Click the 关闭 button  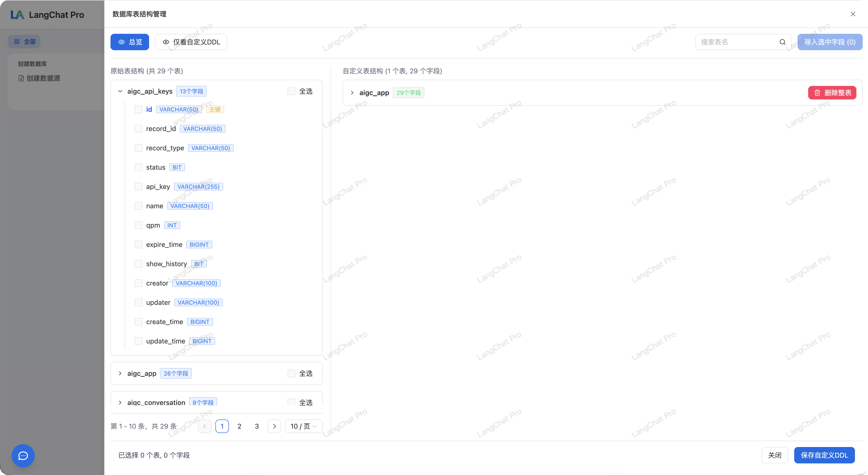point(774,455)
